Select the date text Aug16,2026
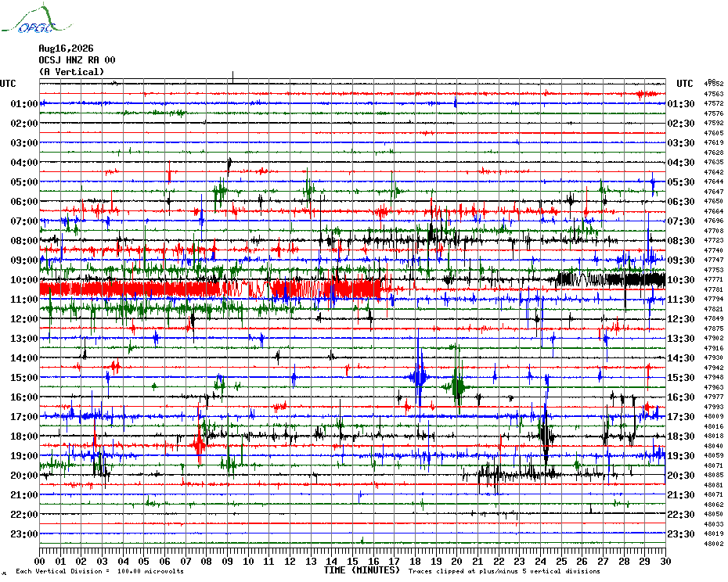The width and height of the screenshot is (728, 582). (x=66, y=48)
